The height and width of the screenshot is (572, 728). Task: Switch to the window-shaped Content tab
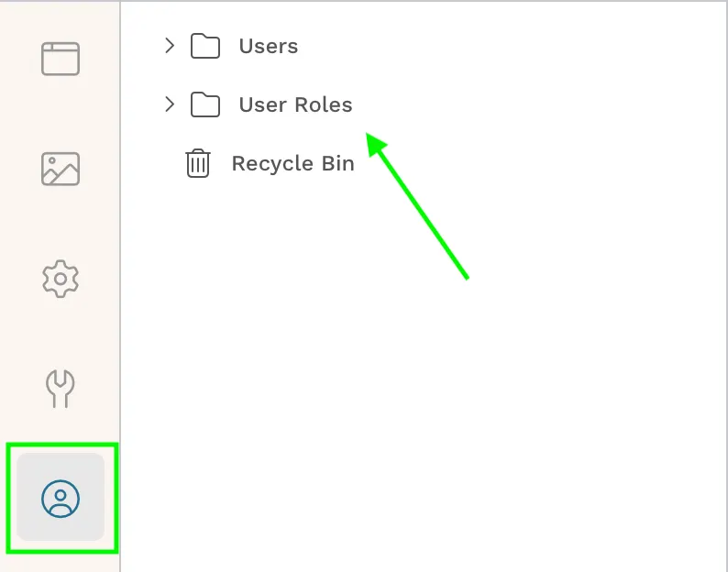tap(61, 59)
